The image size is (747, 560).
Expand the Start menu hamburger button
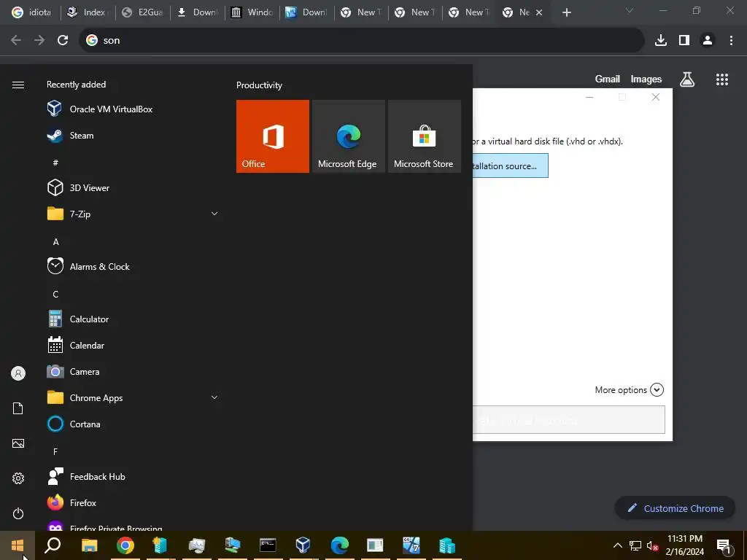click(18, 85)
